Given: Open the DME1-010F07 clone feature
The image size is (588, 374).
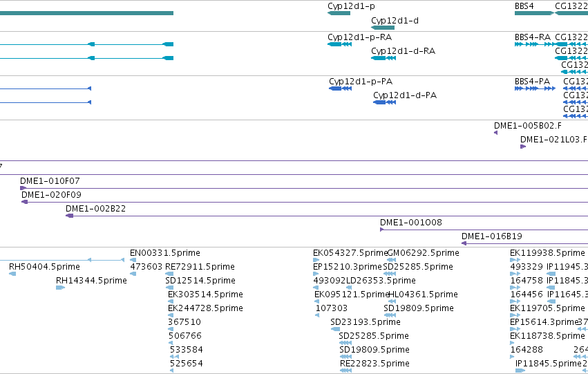Looking at the screenshot, I should pyautogui.click(x=50, y=181).
